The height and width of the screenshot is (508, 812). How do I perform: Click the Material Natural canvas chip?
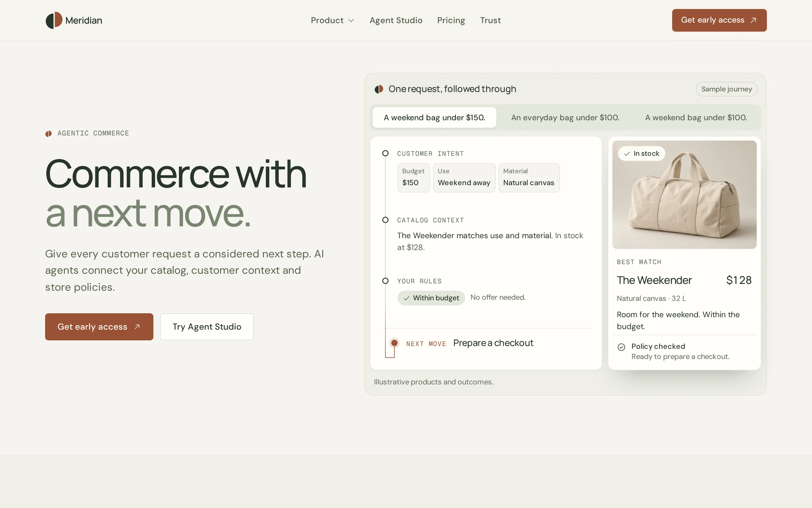(x=529, y=178)
